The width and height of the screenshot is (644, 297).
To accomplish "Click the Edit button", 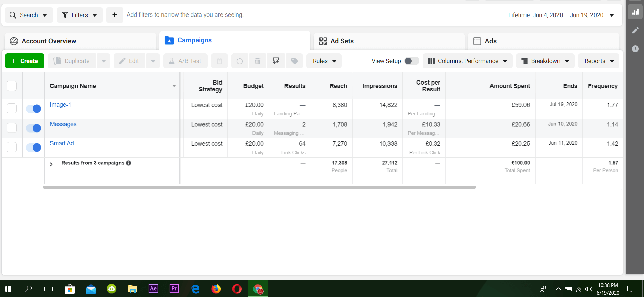I will 130,61.
